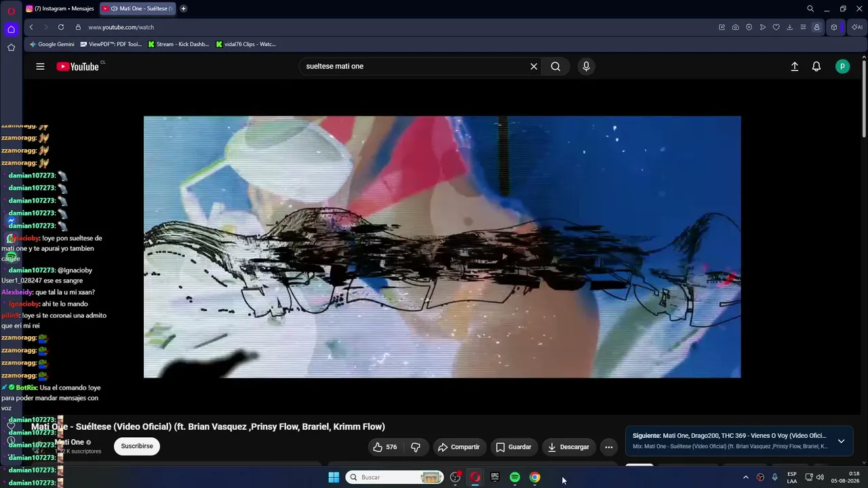Expand the Siguiente mix playlist panel

[x=841, y=441]
